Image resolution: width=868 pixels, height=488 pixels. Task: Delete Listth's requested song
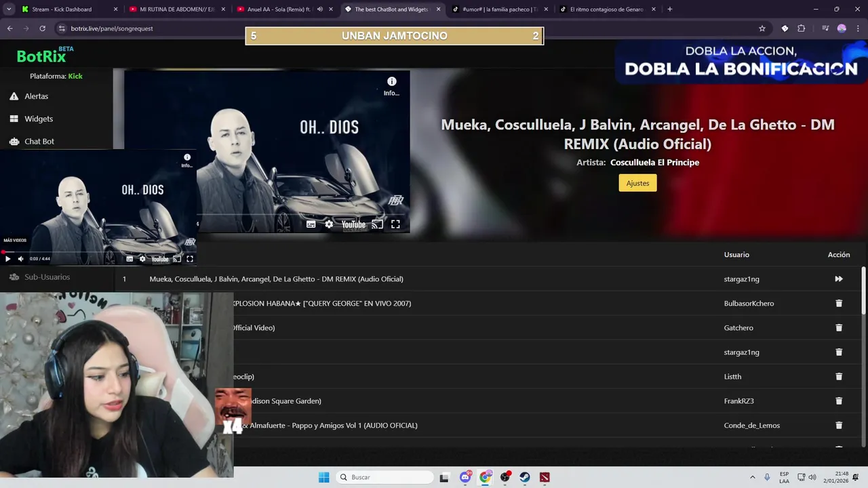click(x=839, y=376)
